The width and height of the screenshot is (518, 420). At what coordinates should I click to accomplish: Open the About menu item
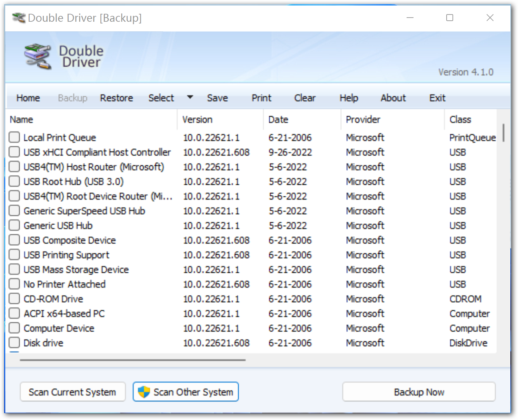pyautogui.click(x=393, y=98)
